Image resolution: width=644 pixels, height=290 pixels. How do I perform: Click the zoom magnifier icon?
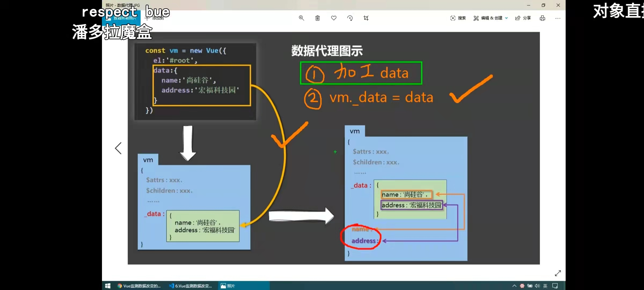pos(301,18)
